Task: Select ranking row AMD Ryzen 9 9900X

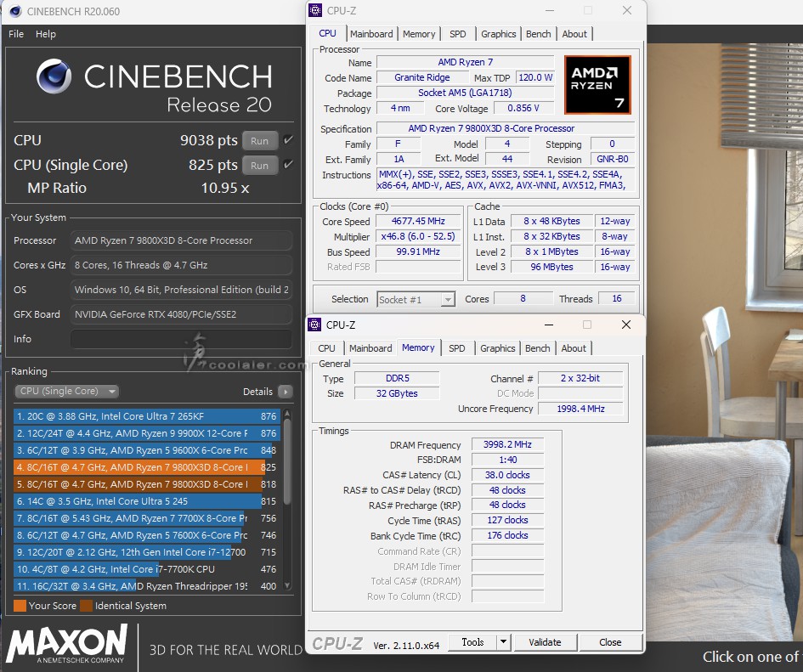Action: click(147, 433)
